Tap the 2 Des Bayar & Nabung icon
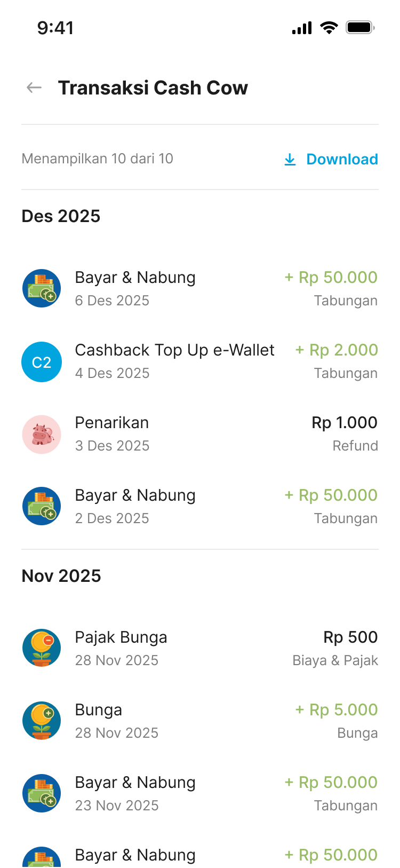Image resolution: width=400 pixels, height=868 pixels. (x=42, y=506)
